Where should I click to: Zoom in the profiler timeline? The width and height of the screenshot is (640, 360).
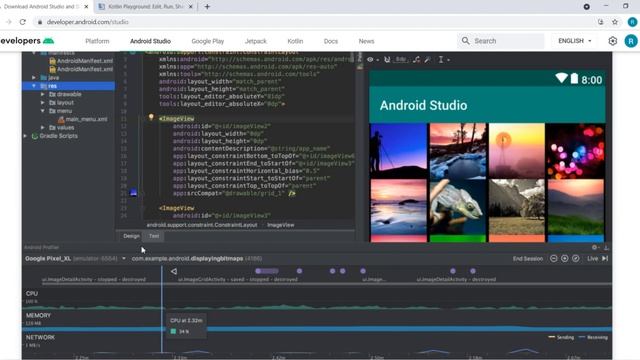tap(564, 258)
